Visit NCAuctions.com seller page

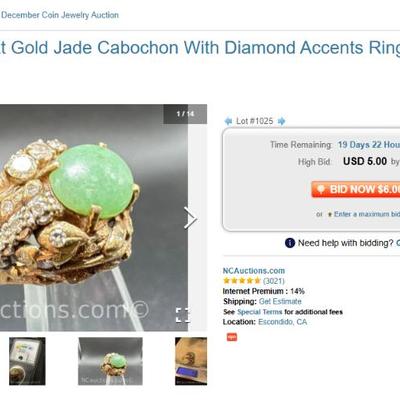click(254, 271)
